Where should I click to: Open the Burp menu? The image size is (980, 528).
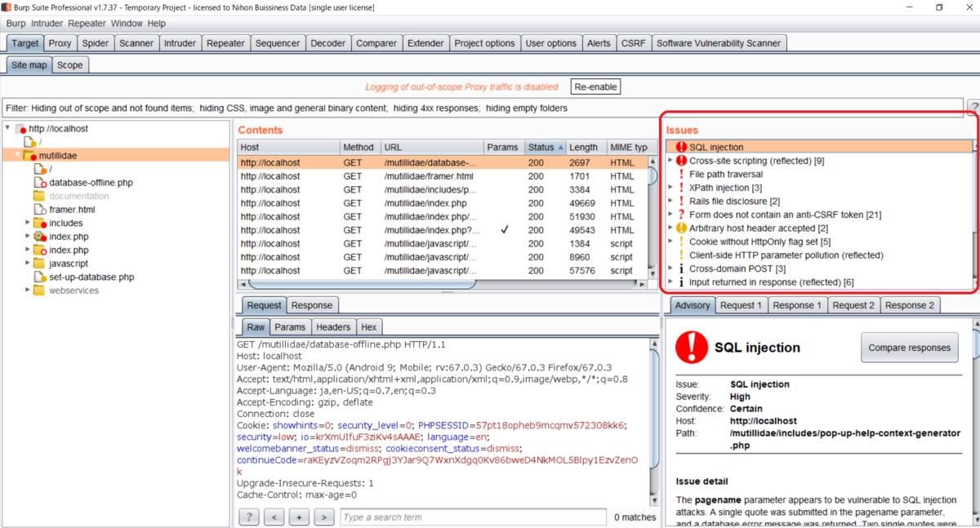coord(16,24)
